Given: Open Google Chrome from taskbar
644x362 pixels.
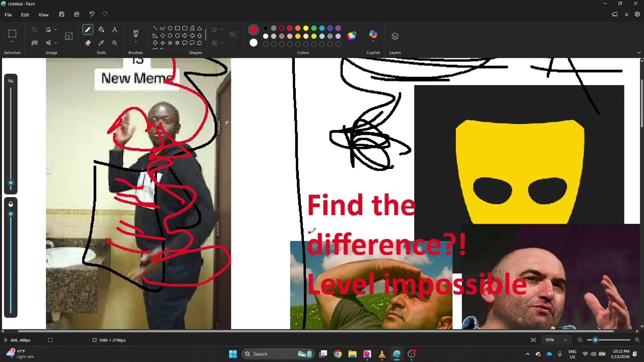Looking at the screenshot, I should pos(338,354).
